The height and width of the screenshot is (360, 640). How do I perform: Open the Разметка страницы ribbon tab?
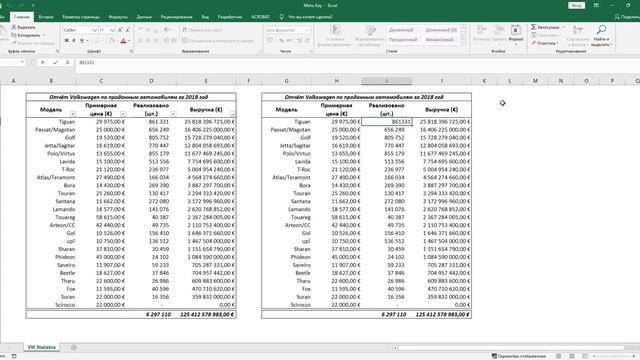81,17
